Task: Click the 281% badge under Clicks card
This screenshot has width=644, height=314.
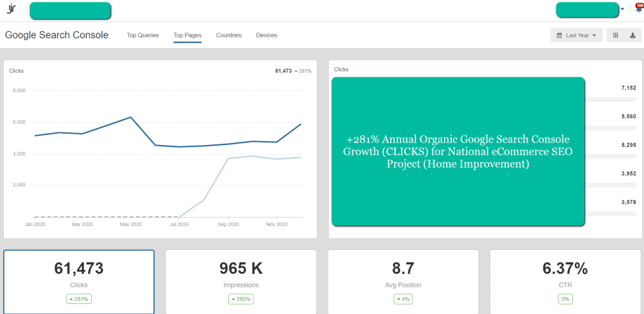Action: 79,300
